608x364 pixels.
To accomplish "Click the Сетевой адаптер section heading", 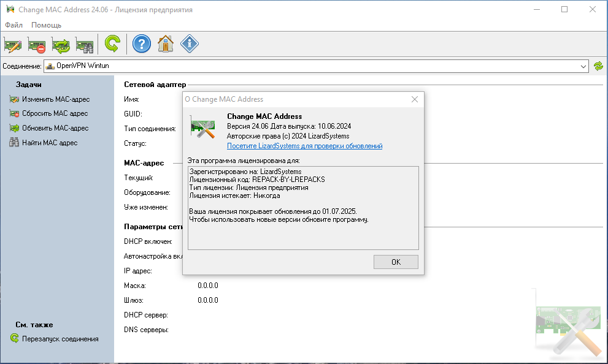I will 155,85.
